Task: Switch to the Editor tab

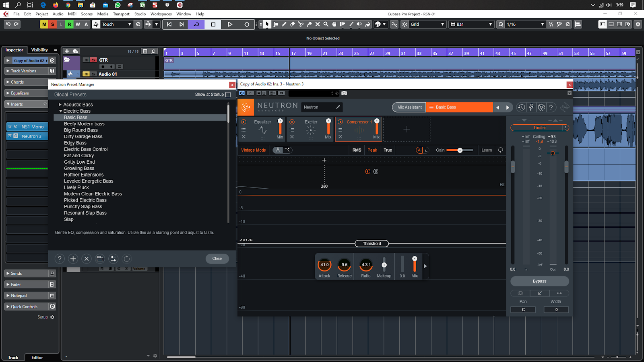Action: point(37,358)
